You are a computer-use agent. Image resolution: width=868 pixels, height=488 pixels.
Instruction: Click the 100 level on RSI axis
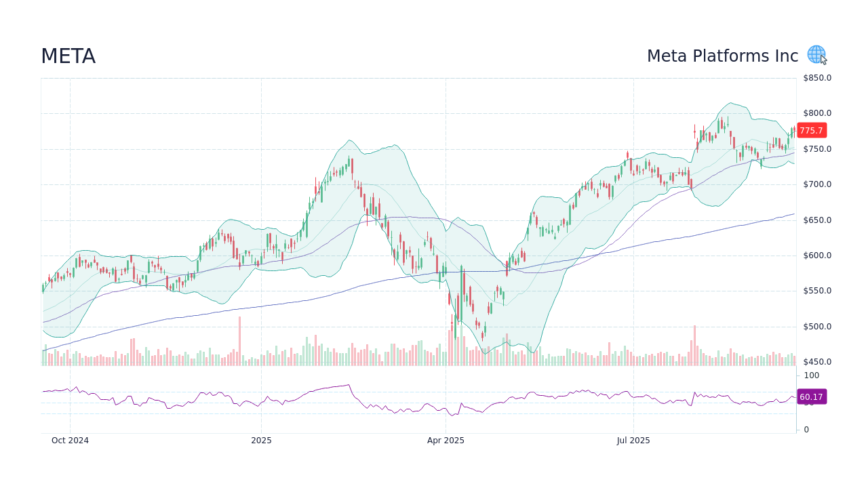click(812, 375)
